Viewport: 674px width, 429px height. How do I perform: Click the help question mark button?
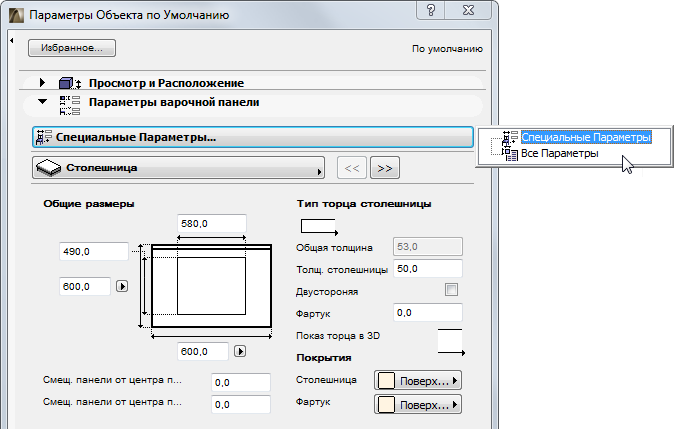coord(431,10)
